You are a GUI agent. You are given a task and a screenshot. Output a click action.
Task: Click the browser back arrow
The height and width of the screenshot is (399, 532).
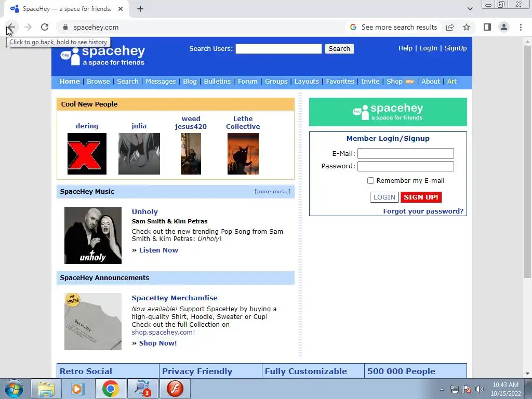tap(11, 27)
